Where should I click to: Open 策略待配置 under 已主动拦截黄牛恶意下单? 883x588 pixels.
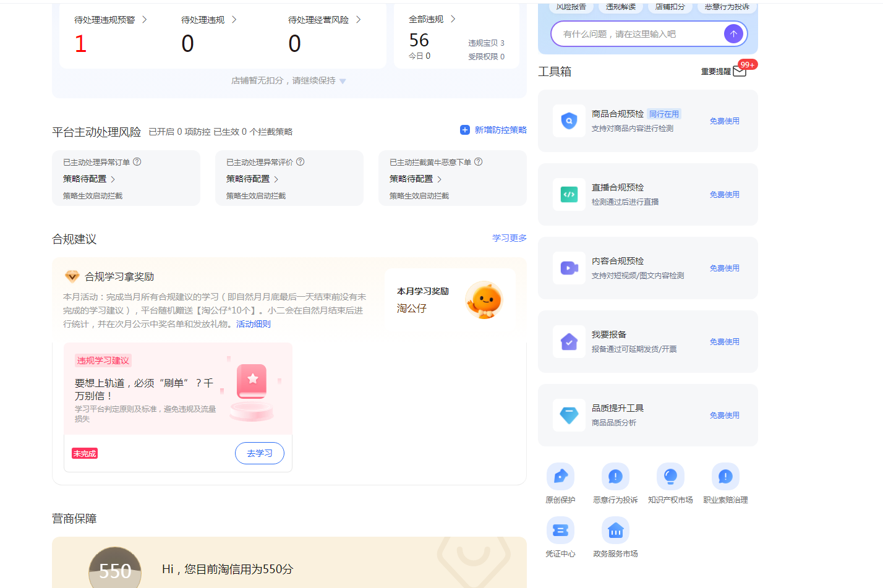pyautogui.click(x=416, y=179)
